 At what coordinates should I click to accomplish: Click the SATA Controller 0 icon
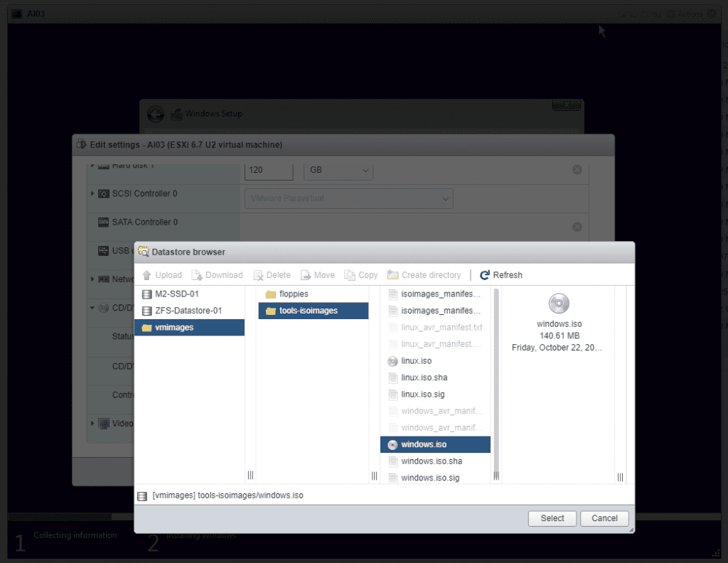pyautogui.click(x=104, y=222)
